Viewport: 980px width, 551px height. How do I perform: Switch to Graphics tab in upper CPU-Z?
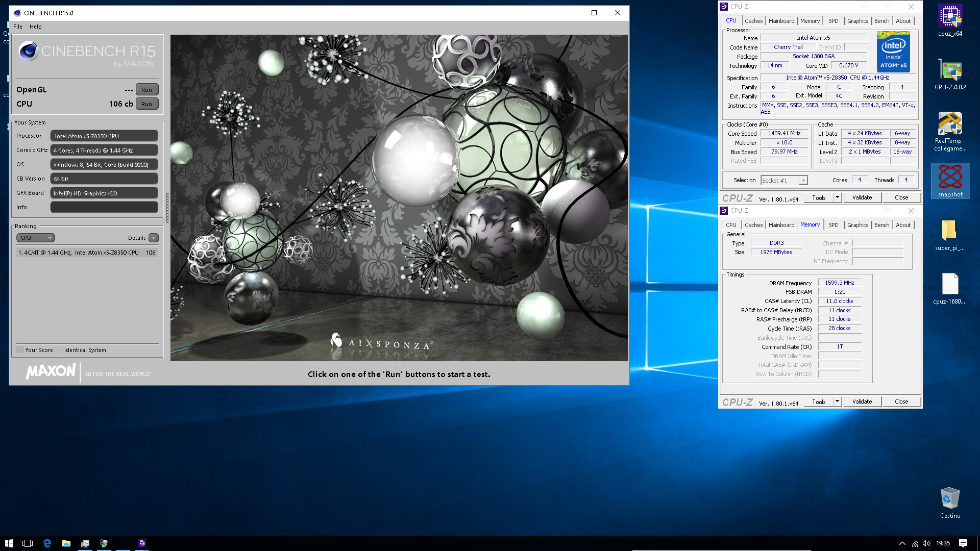pyautogui.click(x=857, y=21)
